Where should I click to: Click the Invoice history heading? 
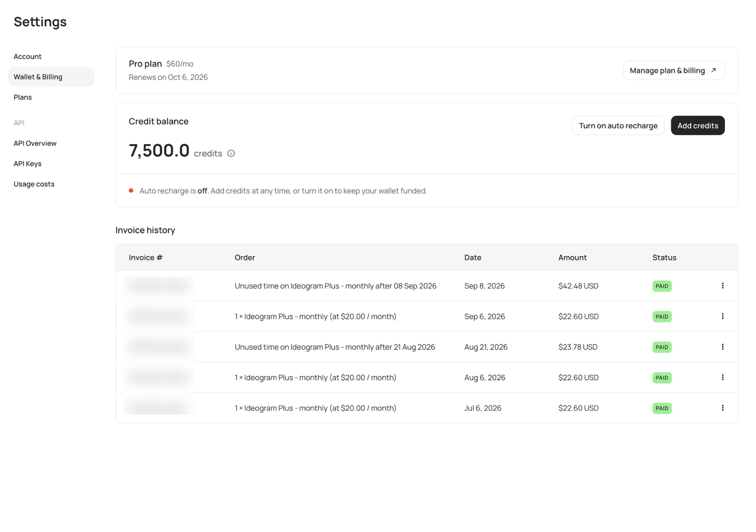145,230
